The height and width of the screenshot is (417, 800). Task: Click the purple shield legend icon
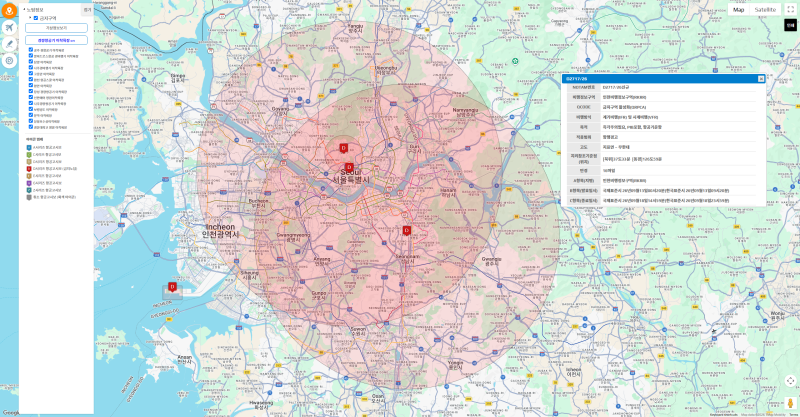coord(29,183)
